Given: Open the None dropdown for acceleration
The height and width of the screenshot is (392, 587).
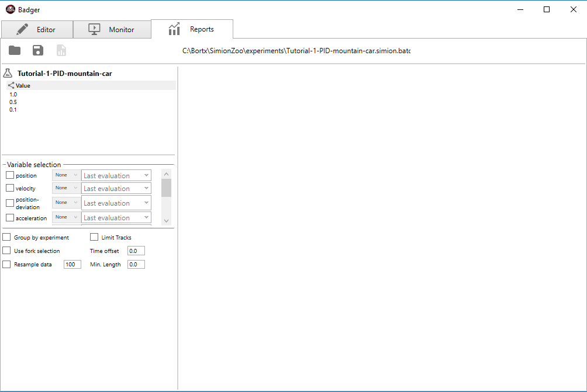Looking at the screenshot, I should [66, 217].
